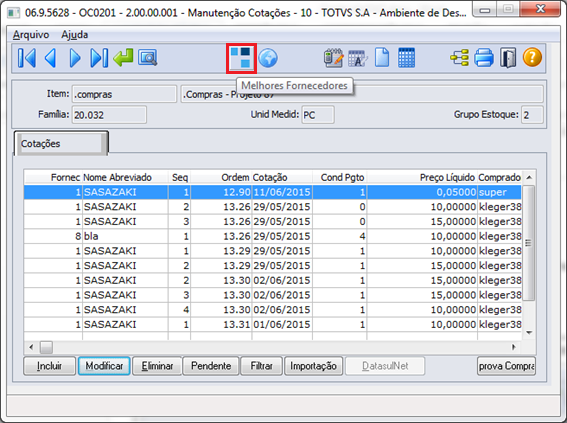Click the Importação button
Image resolution: width=567 pixels, height=423 pixels.
(x=314, y=366)
